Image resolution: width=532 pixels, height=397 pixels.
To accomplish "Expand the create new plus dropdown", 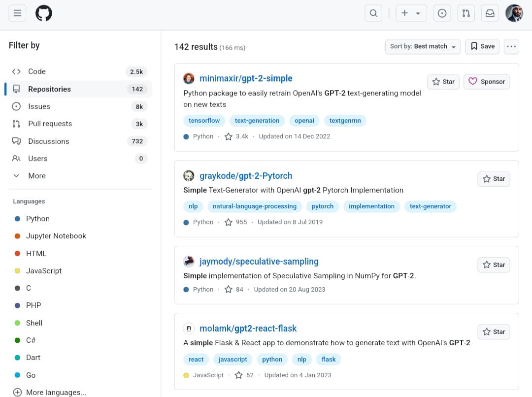I will pos(411,13).
